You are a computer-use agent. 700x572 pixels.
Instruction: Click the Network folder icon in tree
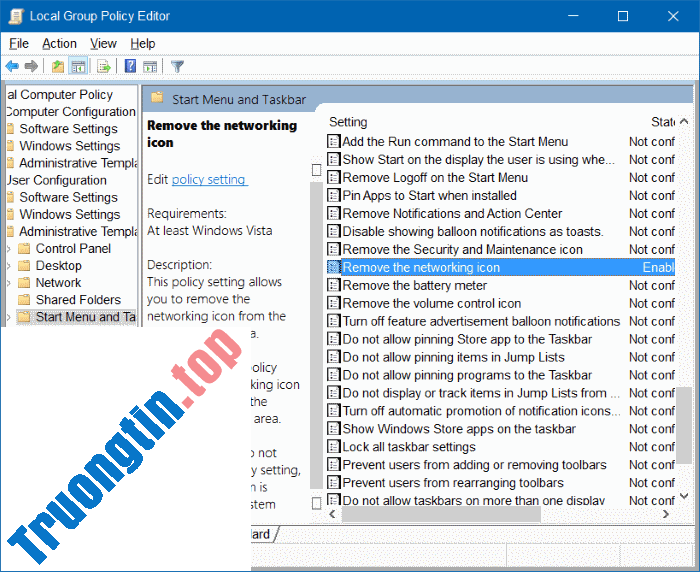pos(24,283)
